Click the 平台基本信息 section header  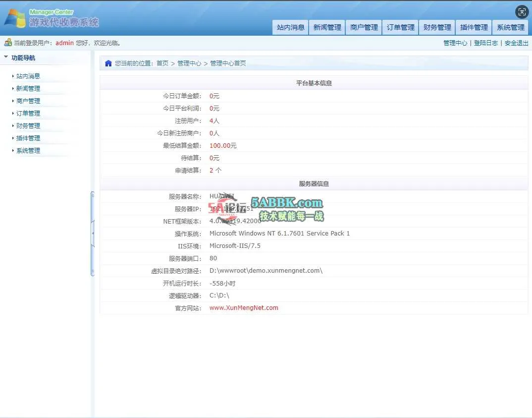314,83
